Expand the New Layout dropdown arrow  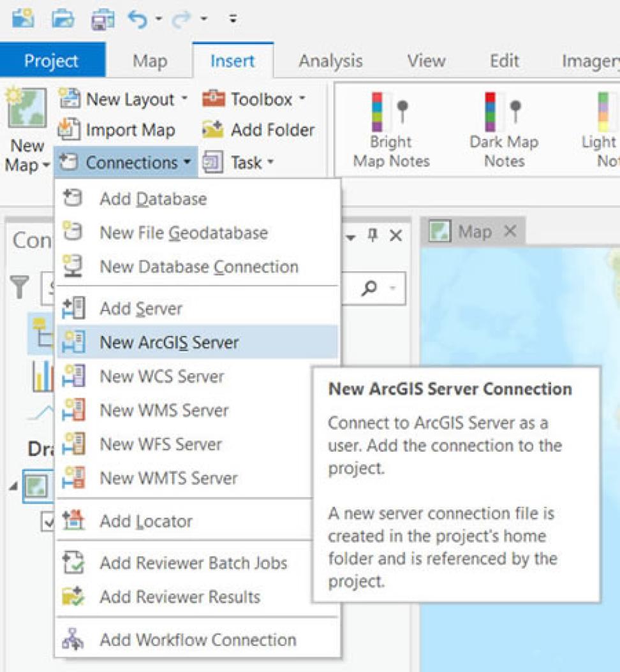pyautogui.click(x=184, y=98)
